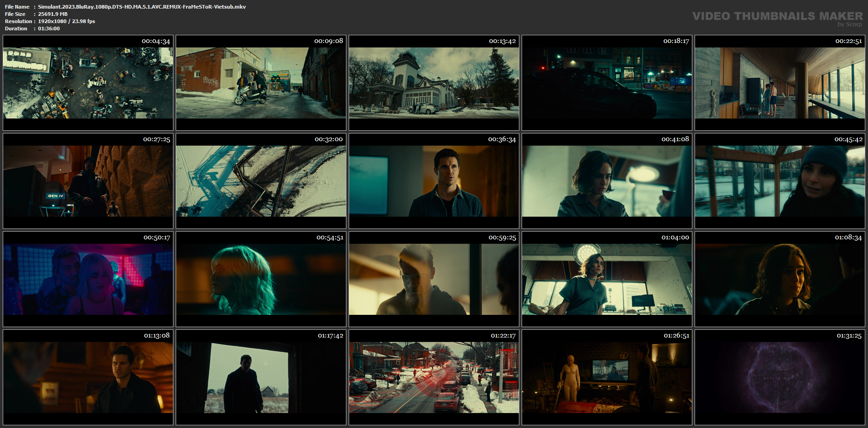The width and height of the screenshot is (868, 428).
Task: Select the thumbnail at 00:32:00
Action: pyautogui.click(x=261, y=181)
